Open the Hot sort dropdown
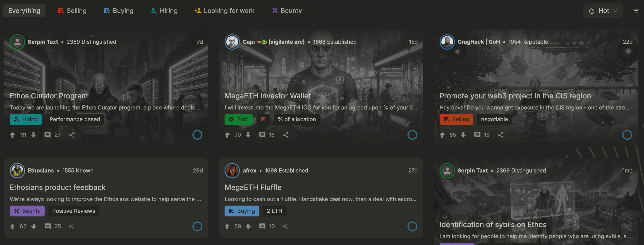This screenshot has height=245, width=644. 603,10
